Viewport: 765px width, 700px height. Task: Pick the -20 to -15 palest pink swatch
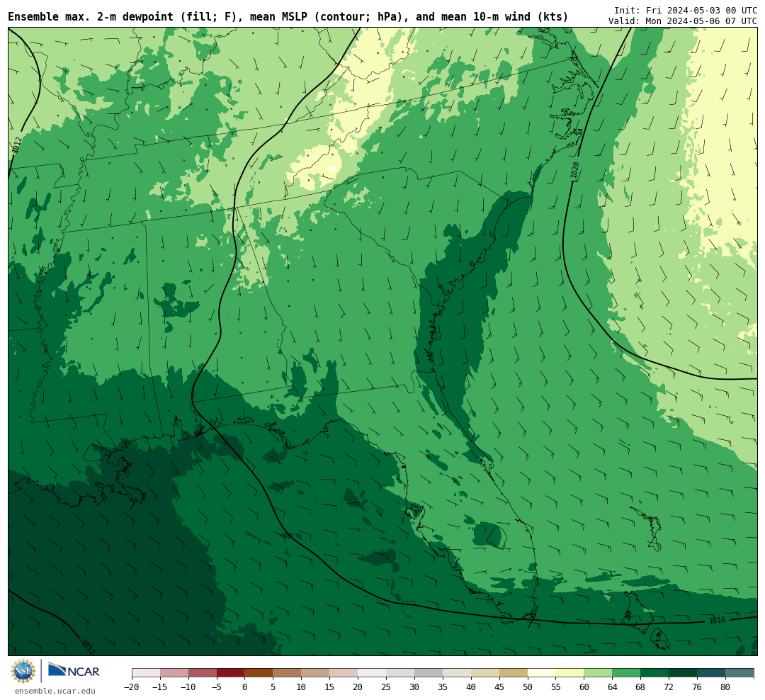(146, 673)
